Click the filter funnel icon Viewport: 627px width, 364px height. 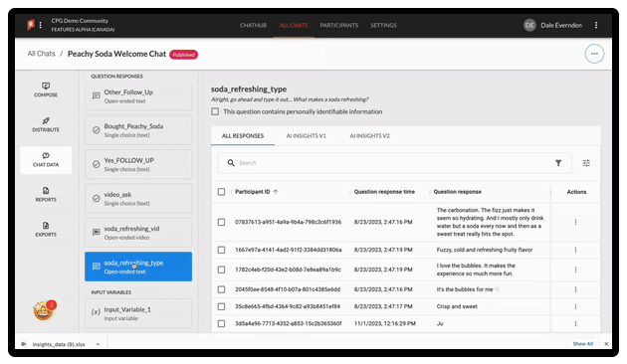(558, 163)
